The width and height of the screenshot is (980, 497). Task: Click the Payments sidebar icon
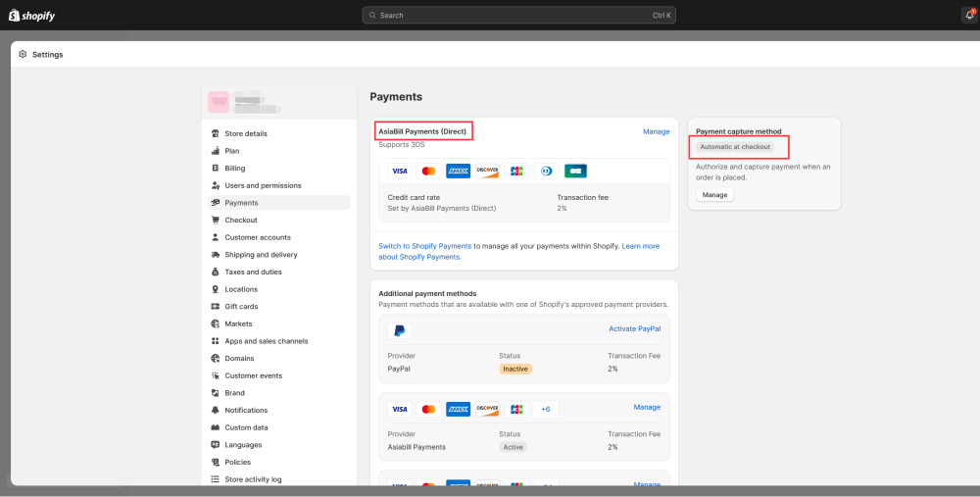(216, 203)
